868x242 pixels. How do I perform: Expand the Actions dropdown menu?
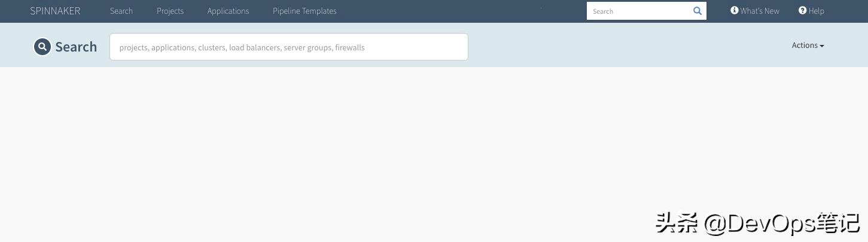808,46
